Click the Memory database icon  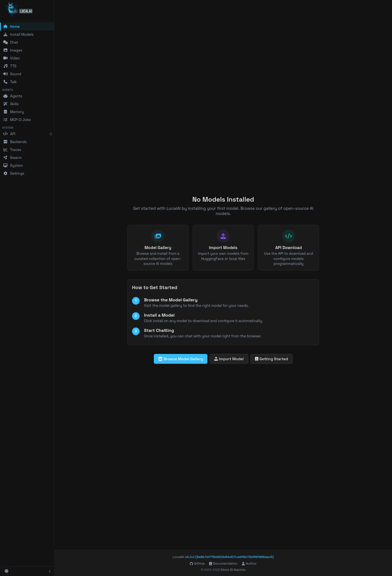pos(5,112)
